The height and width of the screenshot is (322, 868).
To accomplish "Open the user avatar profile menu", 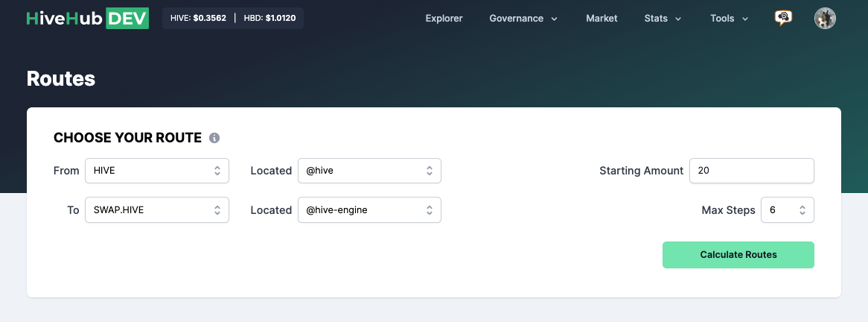I will pos(825,19).
